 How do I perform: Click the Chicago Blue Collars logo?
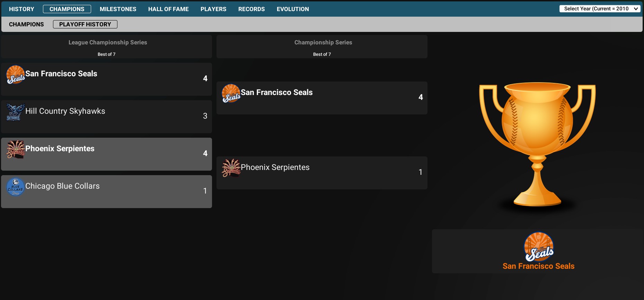tap(16, 187)
